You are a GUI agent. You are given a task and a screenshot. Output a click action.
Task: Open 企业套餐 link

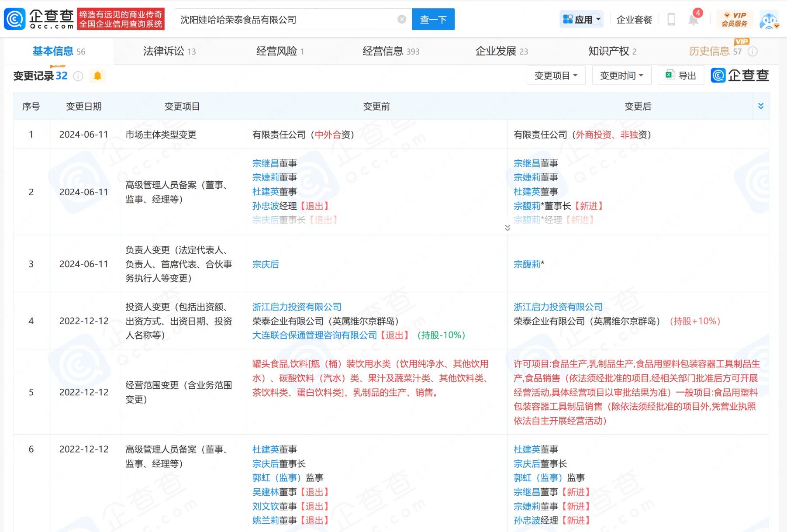pyautogui.click(x=634, y=20)
